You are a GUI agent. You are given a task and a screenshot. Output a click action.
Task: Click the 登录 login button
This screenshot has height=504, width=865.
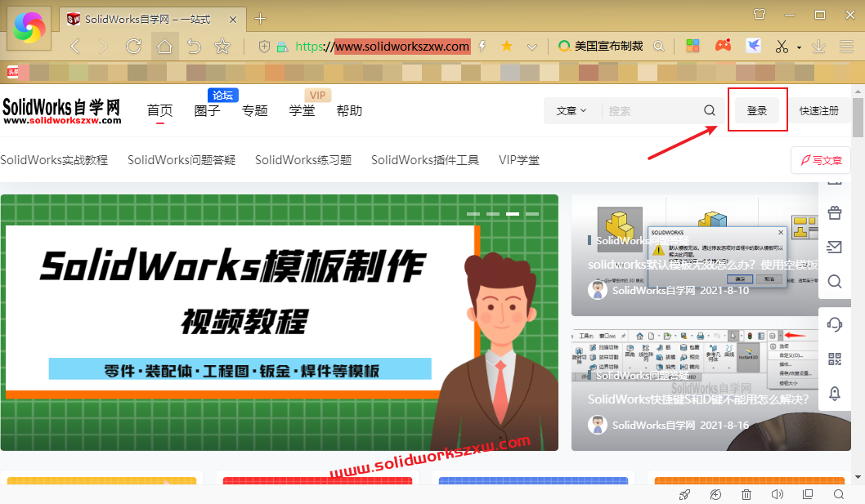coord(758,109)
